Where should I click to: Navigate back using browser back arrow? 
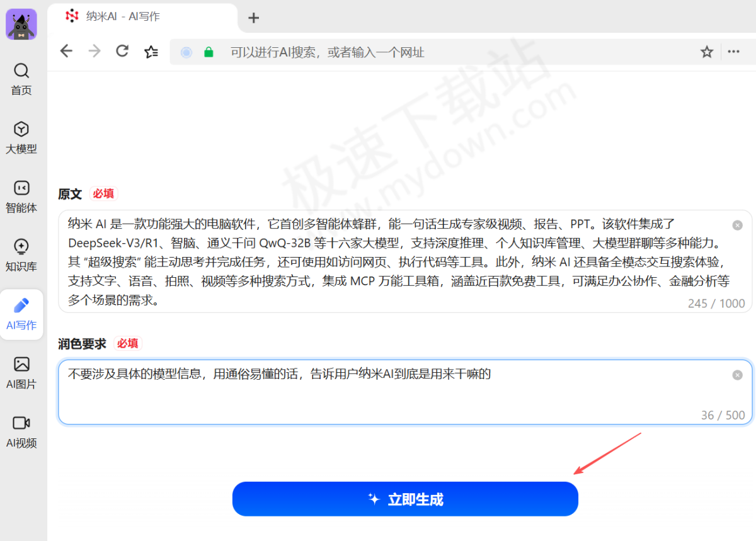pyautogui.click(x=66, y=52)
